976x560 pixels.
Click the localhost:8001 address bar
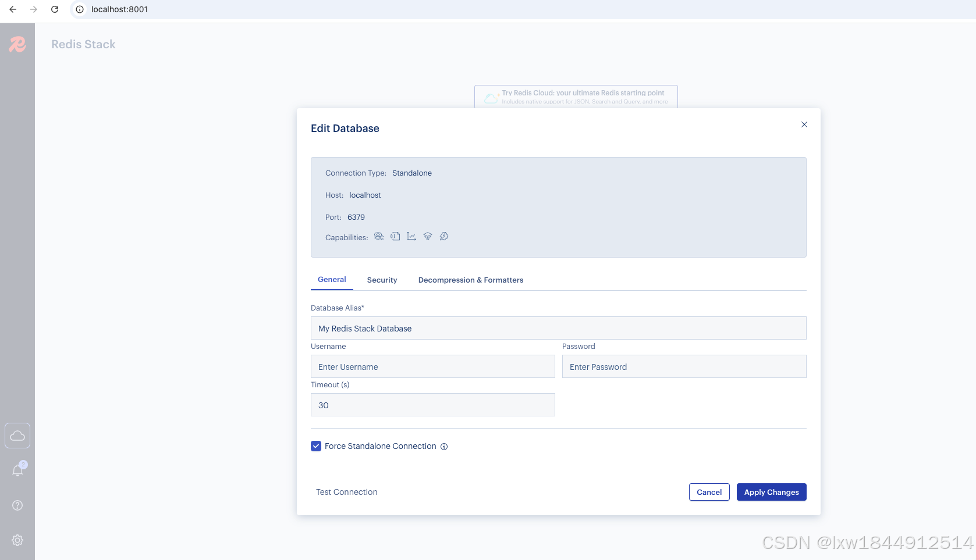tap(119, 9)
